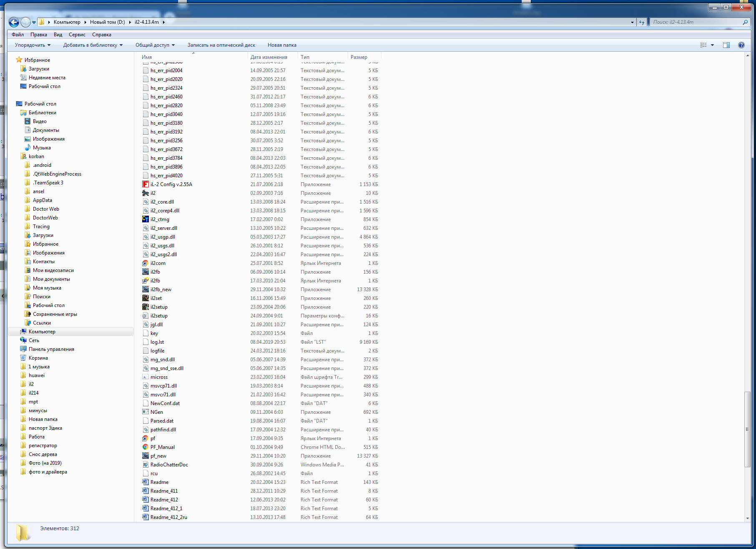Select Недавние места in sidebar

pos(47,78)
